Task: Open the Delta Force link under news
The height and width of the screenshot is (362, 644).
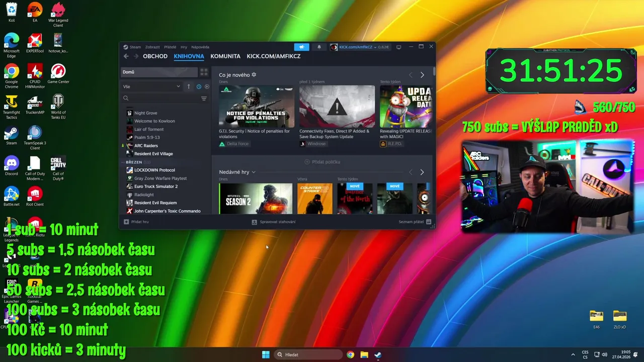Action: click(234, 144)
